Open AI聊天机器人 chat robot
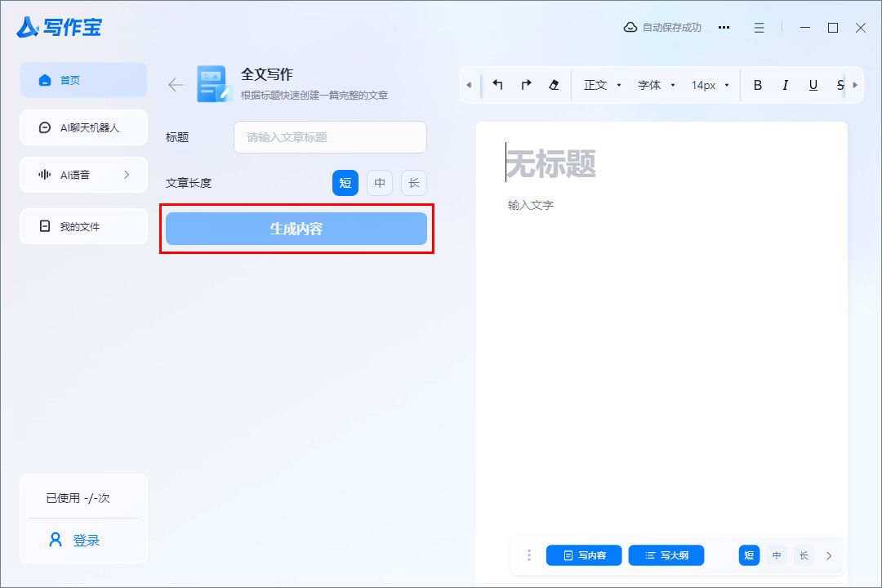The width and height of the screenshot is (882, 588). click(x=83, y=127)
